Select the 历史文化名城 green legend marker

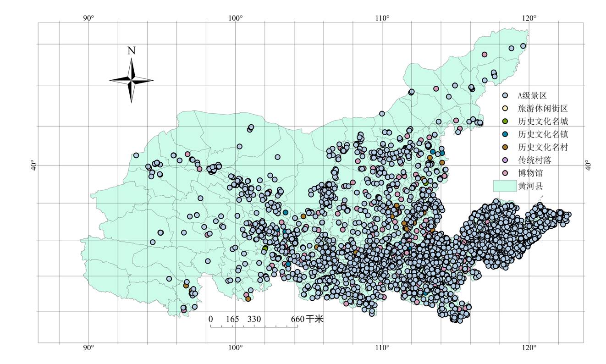pyautogui.click(x=505, y=121)
